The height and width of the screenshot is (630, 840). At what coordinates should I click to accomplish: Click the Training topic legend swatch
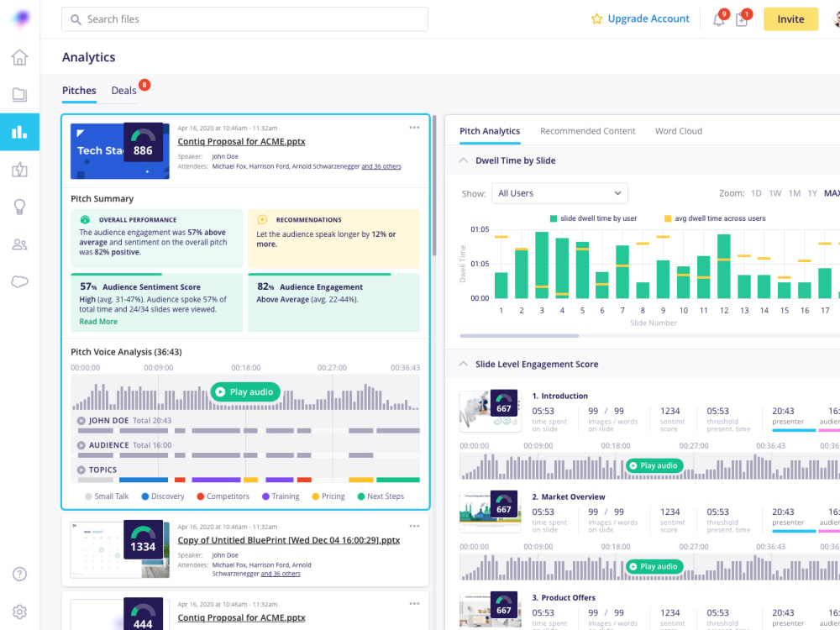click(265, 496)
